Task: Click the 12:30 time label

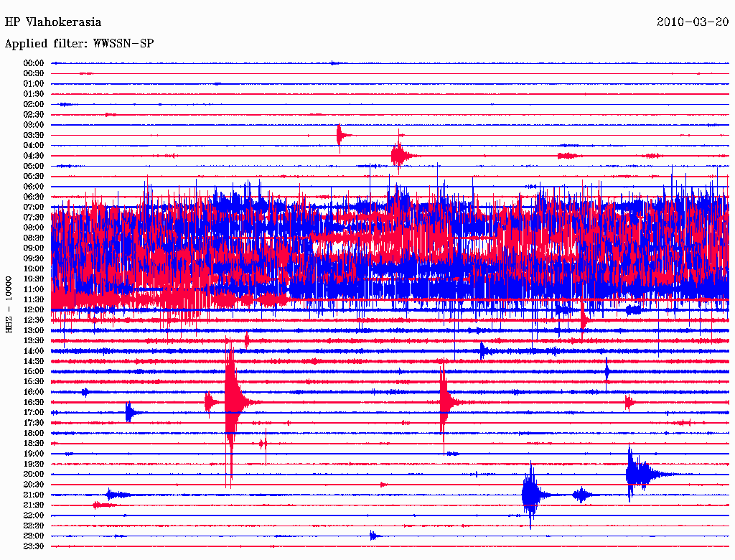Action: click(34, 320)
